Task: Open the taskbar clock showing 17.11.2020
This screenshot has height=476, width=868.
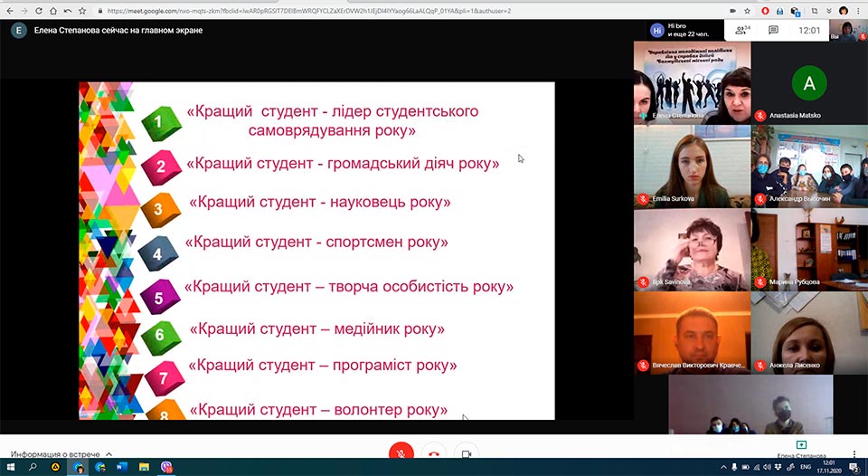Action: tap(829, 468)
